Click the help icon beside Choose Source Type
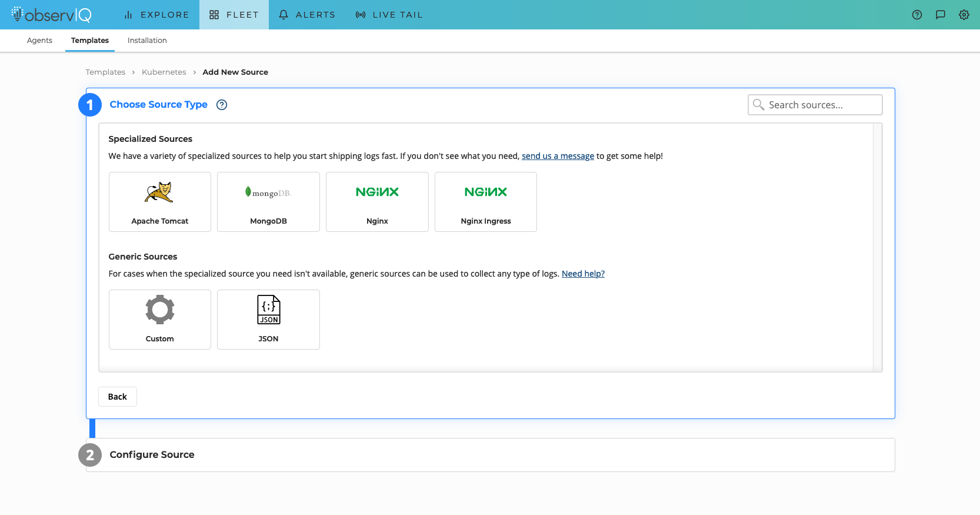 (222, 105)
